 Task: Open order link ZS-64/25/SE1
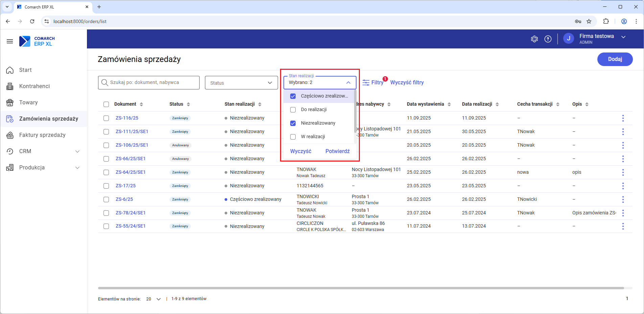[x=131, y=172]
